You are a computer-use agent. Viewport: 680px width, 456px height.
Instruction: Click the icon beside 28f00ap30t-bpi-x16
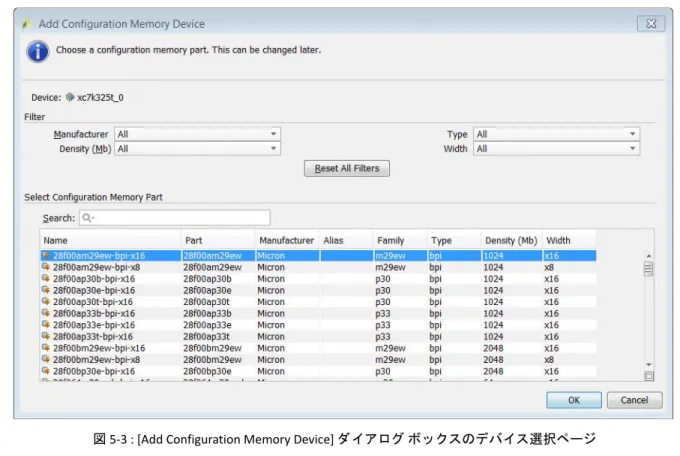(46, 301)
